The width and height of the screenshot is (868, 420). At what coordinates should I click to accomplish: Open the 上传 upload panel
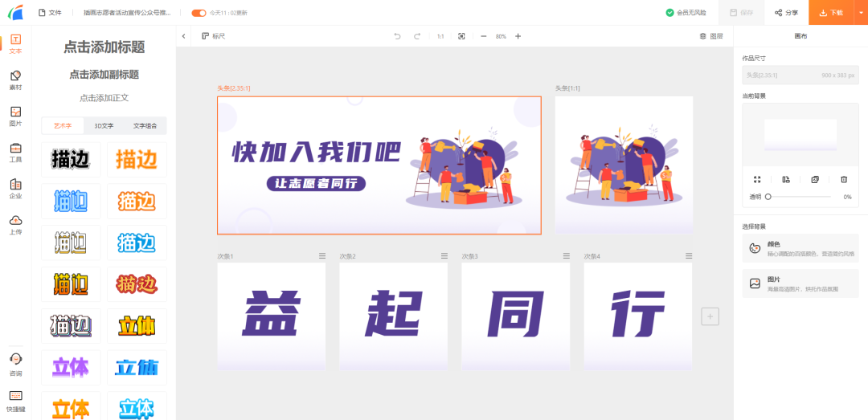(x=15, y=225)
